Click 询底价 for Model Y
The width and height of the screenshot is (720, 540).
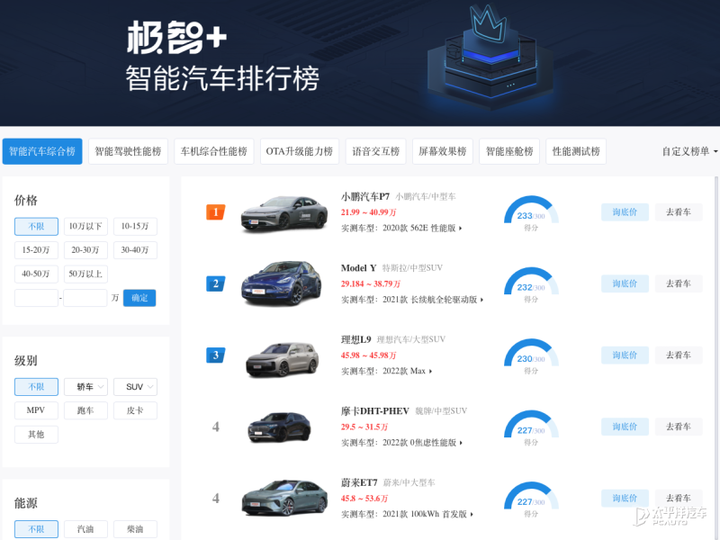[x=625, y=284]
